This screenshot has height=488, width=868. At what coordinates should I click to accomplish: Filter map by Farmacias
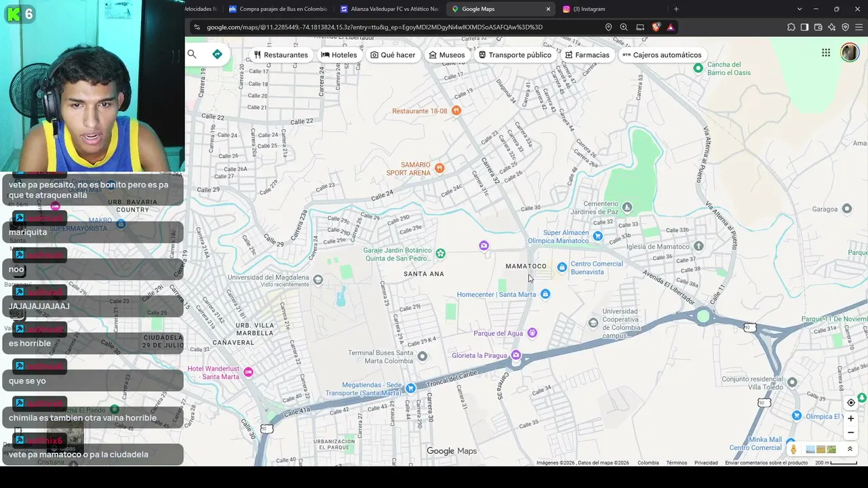(x=587, y=55)
